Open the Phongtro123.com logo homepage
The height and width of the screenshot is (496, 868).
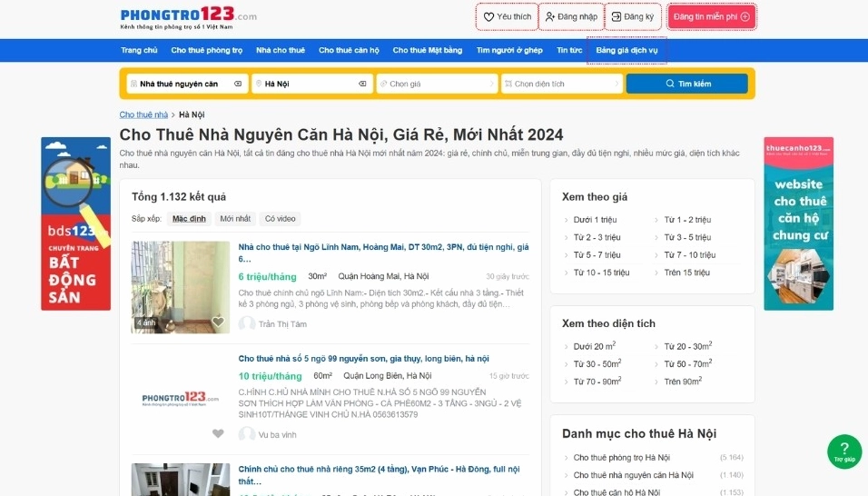[188, 18]
